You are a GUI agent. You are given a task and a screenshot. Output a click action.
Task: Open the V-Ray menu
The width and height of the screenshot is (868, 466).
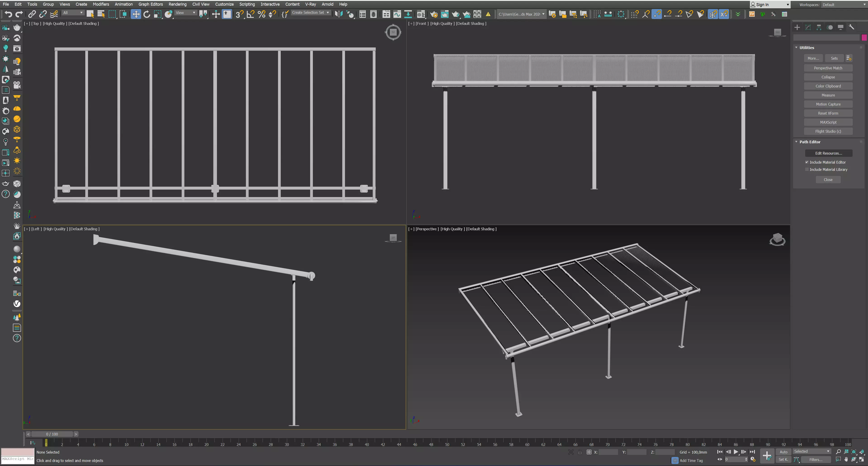[310, 4]
